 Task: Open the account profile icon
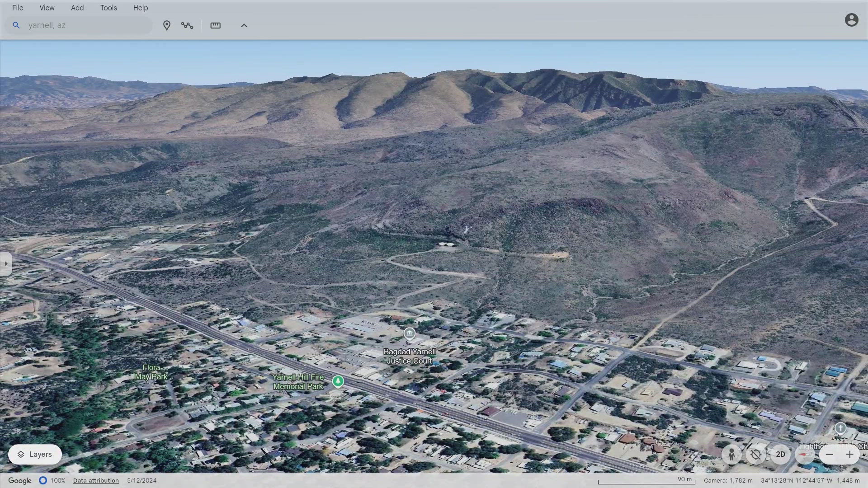852,20
